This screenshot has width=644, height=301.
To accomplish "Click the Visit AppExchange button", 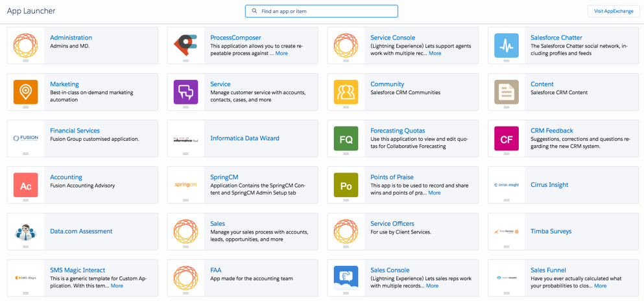I will pyautogui.click(x=614, y=11).
